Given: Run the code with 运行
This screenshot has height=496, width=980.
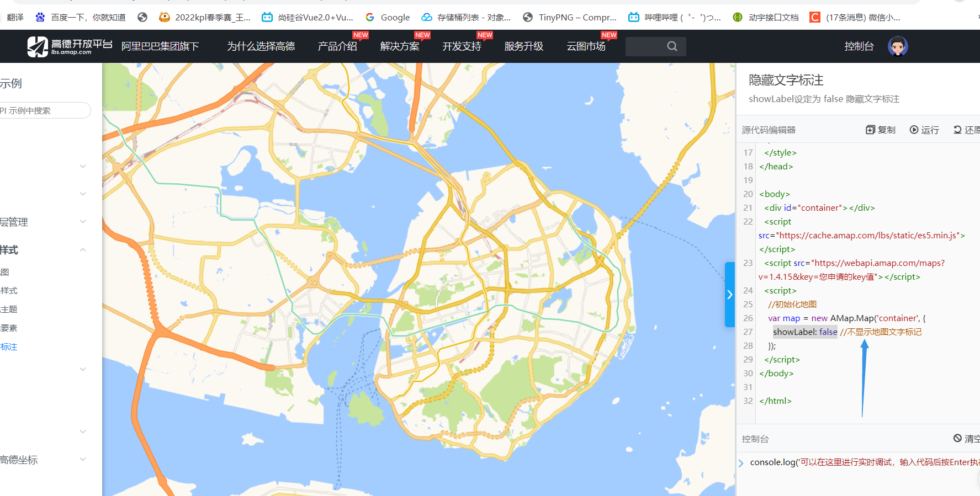Looking at the screenshot, I should (925, 130).
